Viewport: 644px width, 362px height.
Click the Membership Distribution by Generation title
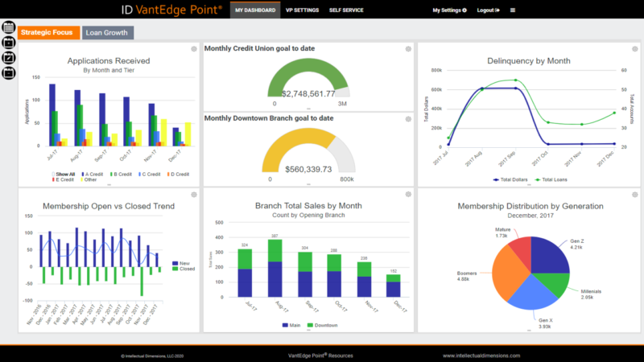pyautogui.click(x=530, y=206)
